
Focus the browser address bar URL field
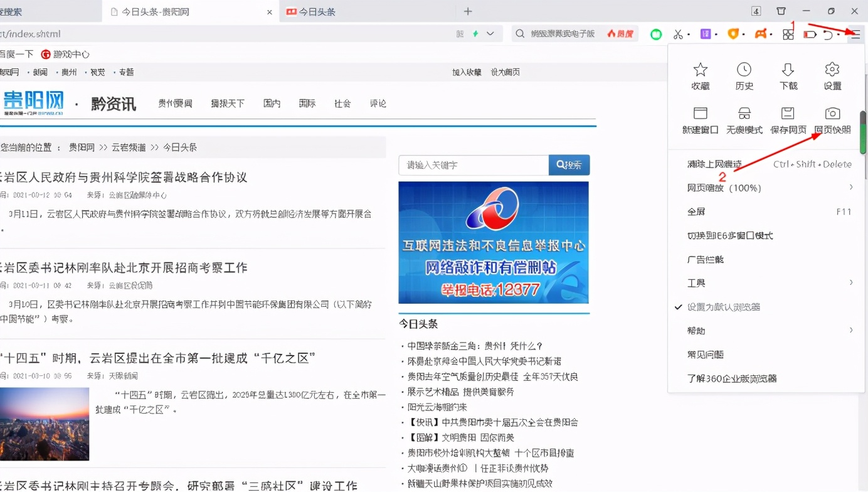[x=226, y=34]
